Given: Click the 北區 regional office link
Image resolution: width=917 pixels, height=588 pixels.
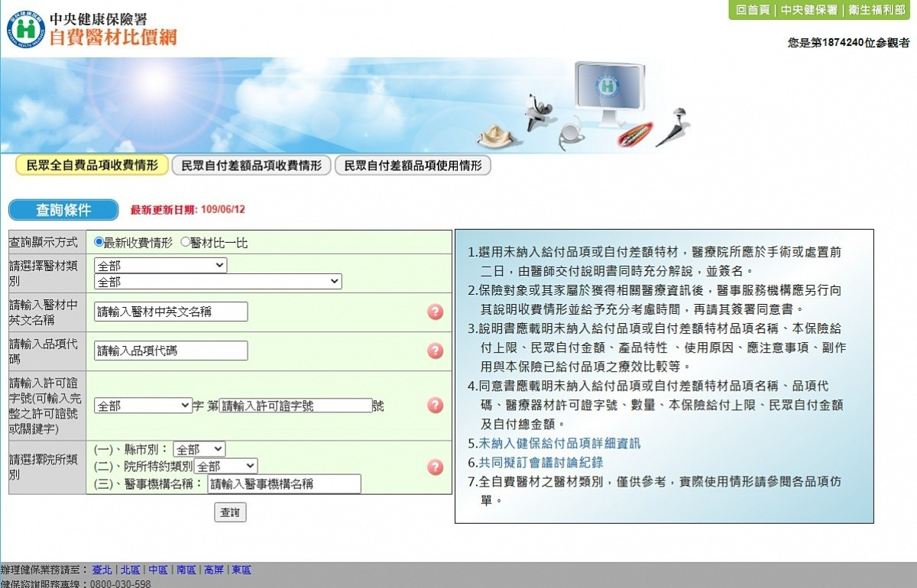Looking at the screenshot, I should [x=130, y=570].
